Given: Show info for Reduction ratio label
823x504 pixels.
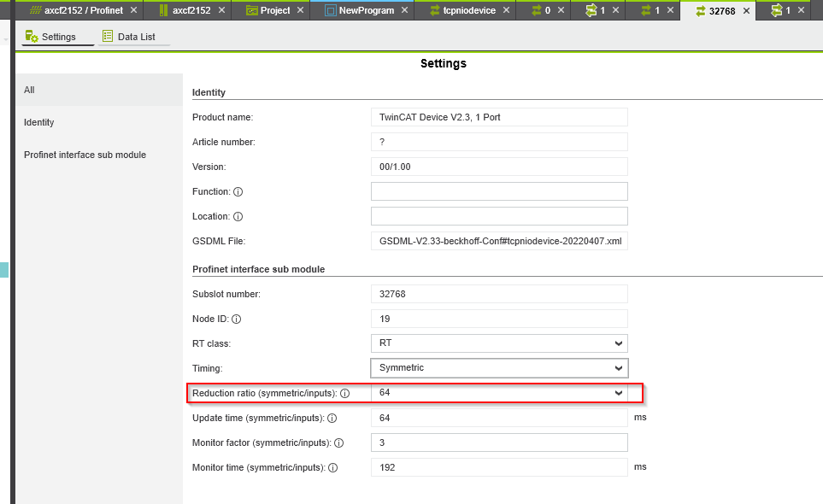Looking at the screenshot, I should pos(345,393).
